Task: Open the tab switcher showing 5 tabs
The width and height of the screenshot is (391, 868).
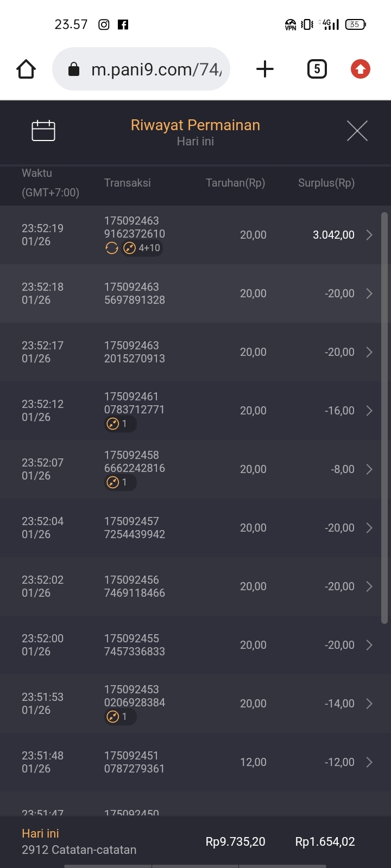Action: [x=317, y=69]
